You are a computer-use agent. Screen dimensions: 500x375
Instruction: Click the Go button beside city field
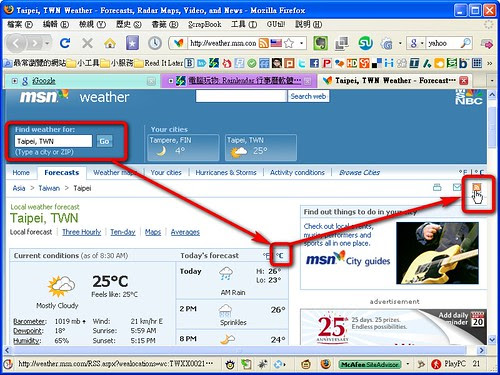click(x=104, y=141)
